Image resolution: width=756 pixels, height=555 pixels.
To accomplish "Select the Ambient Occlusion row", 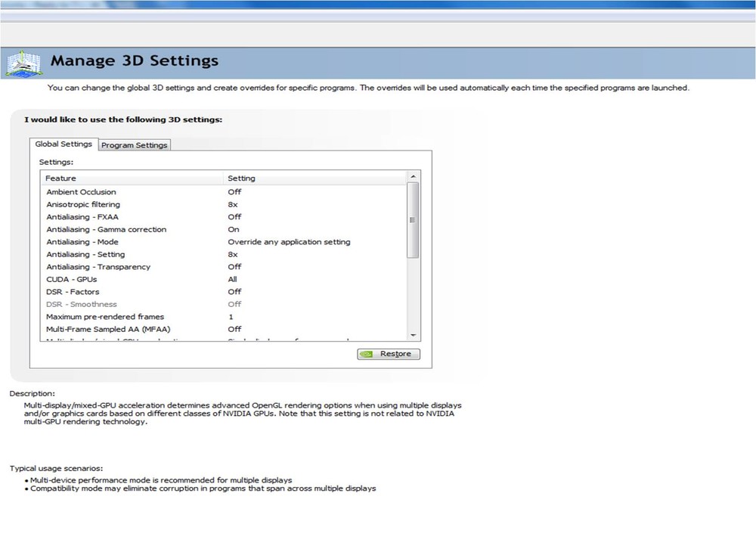I will point(225,192).
